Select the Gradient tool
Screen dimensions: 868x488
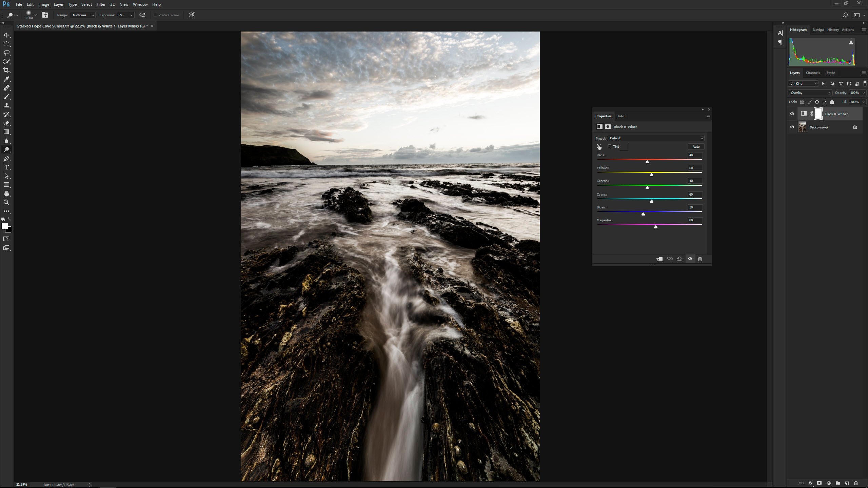(7, 132)
